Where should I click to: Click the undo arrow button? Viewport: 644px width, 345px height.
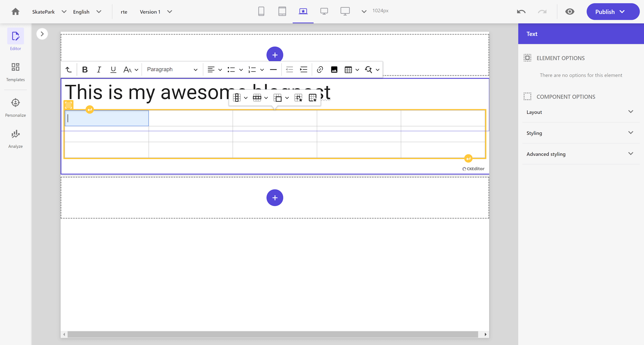[x=521, y=12]
